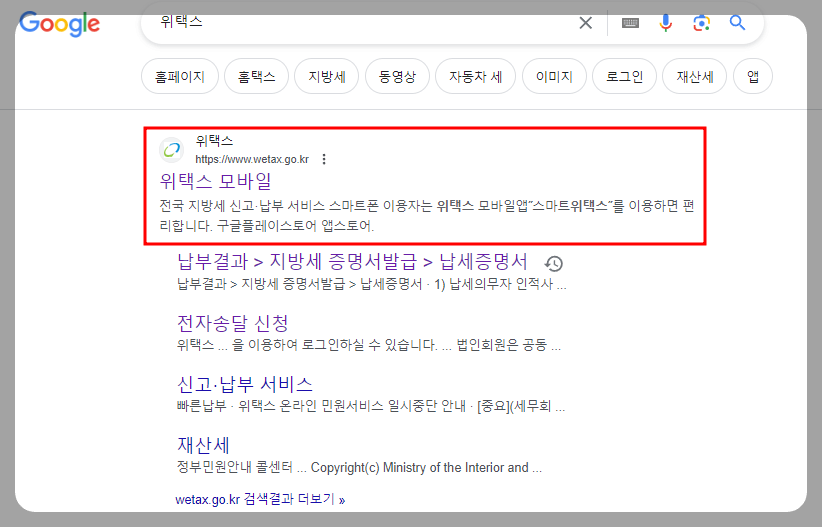The image size is (822, 527).
Task: Select the 이미지 filter chip
Action: click(x=554, y=77)
